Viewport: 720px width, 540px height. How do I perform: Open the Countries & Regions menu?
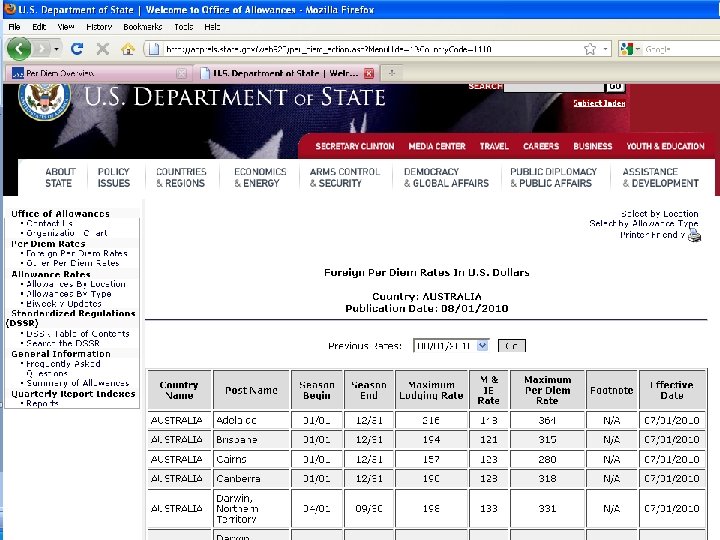click(x=181, y=177)
